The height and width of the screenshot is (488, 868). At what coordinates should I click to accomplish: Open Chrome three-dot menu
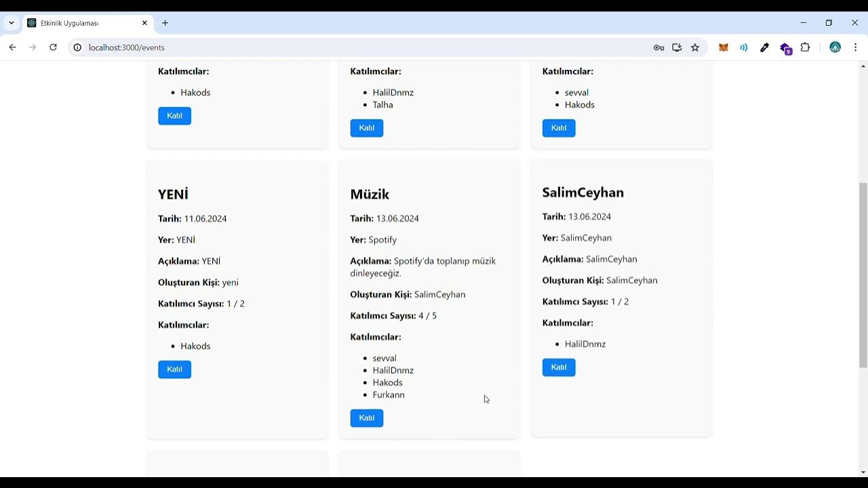pyautogui.click(x=855, y=47)
